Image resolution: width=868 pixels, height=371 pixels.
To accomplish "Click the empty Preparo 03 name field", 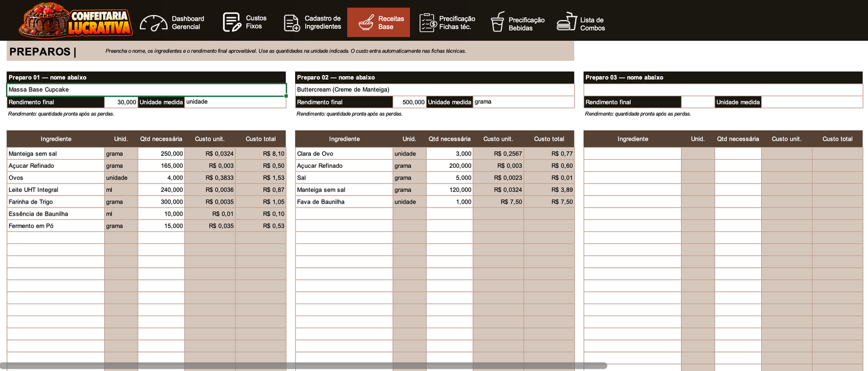I will (723, 90).
